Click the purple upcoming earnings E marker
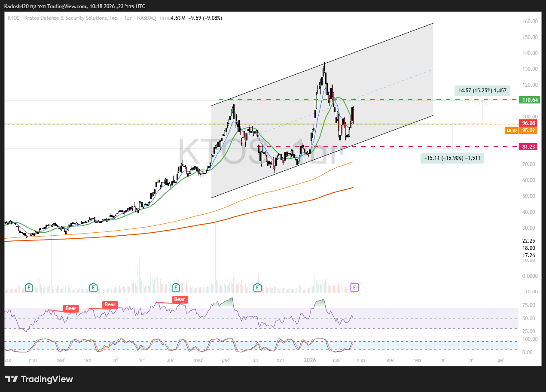The height and width of the screenshot is (392, 546). point(354,287)
